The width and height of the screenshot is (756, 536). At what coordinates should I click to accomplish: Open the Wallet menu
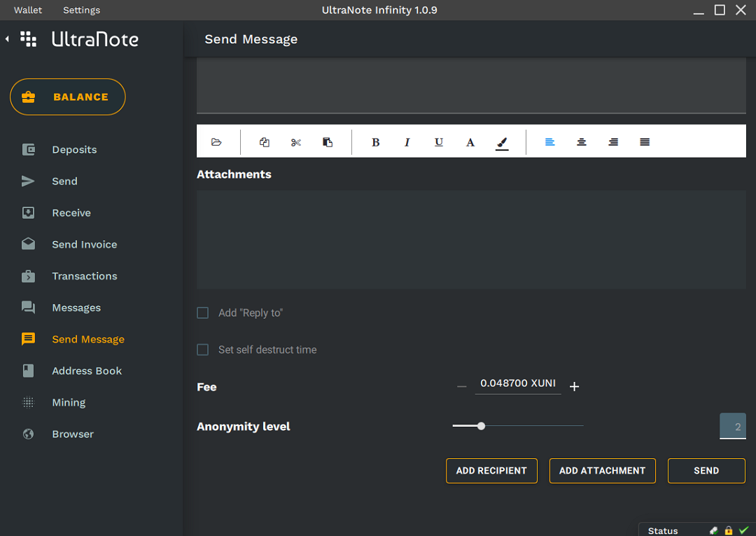pyautogui.click(x=28, y=10)
